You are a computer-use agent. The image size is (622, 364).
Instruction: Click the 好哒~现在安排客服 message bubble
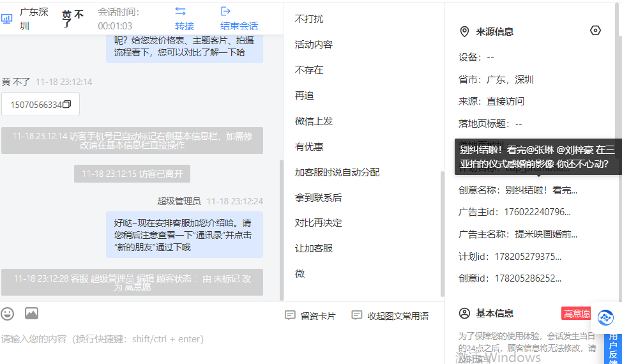(x=185, y=235)
